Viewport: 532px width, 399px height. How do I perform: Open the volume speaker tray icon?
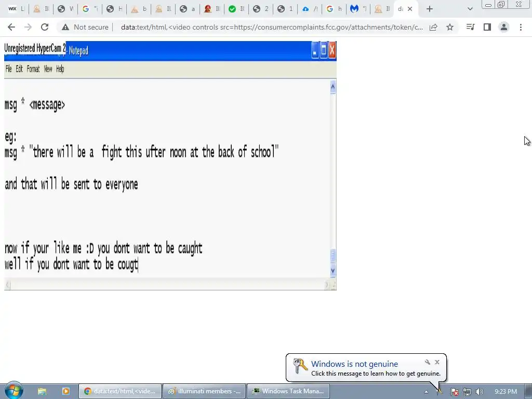point(479,392)
